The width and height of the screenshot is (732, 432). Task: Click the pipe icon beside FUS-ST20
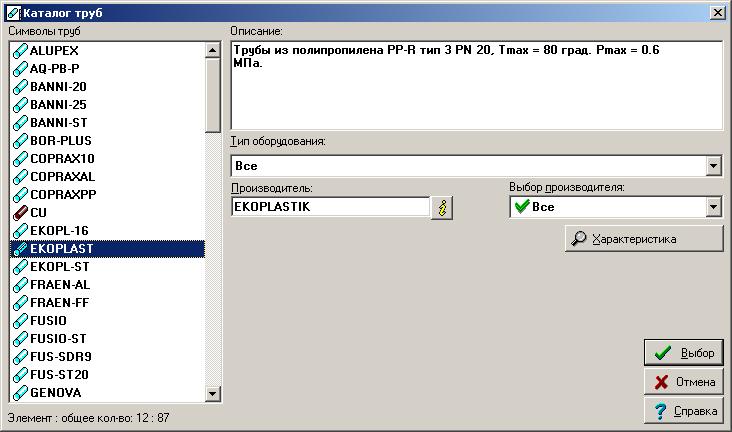click(x=20, y=374)
